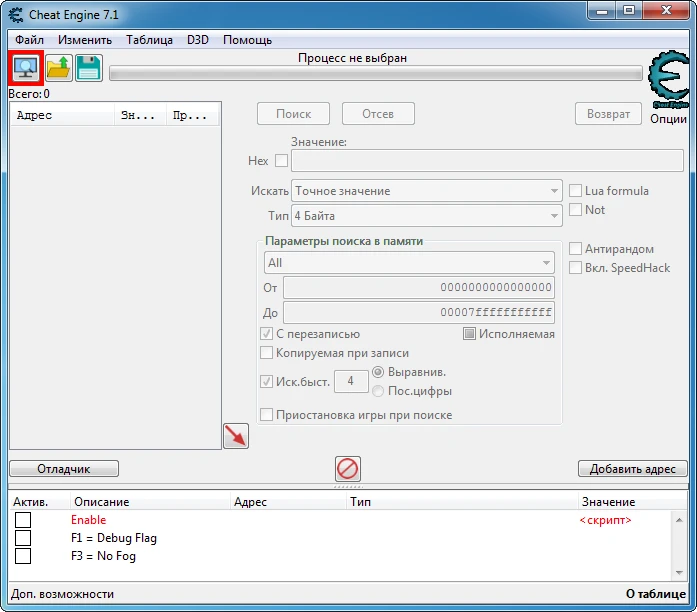Check the F3 = No Fog checkbox
Screen dimensions: 697x612
23,556
